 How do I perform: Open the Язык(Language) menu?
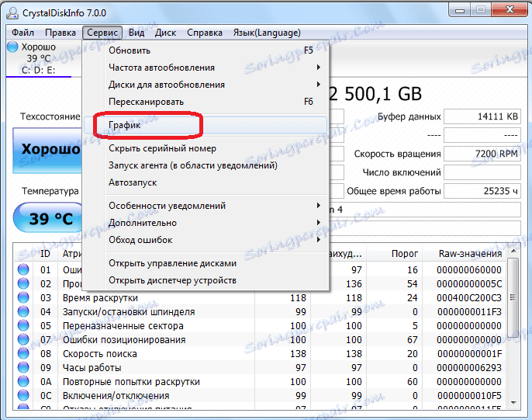(267, 33)
